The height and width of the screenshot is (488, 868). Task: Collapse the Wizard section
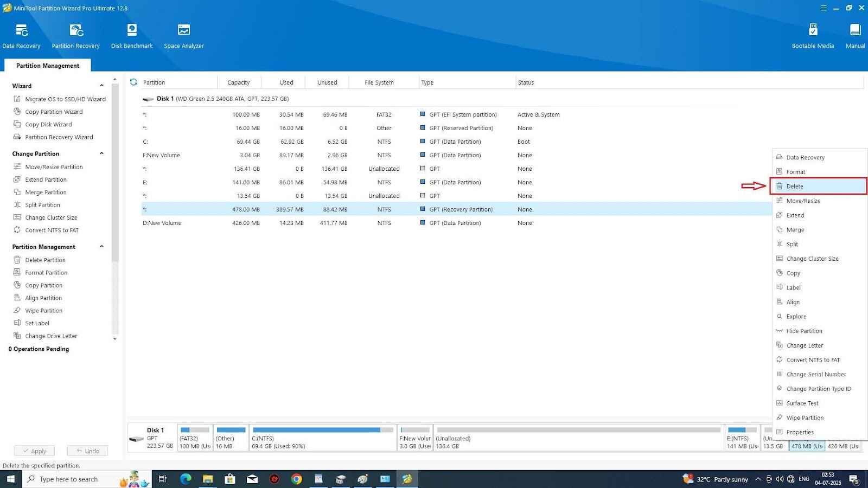pyautogui.click(x=101, y=86)
